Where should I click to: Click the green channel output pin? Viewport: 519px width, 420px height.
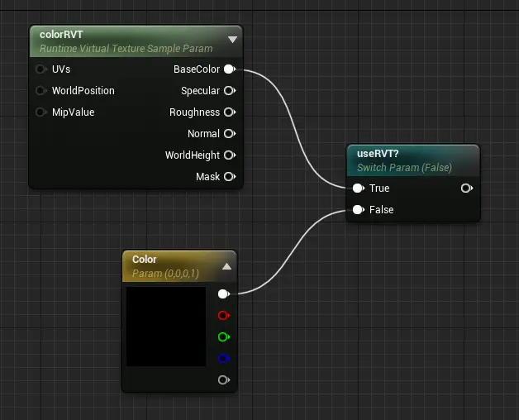tap(224, 336)
